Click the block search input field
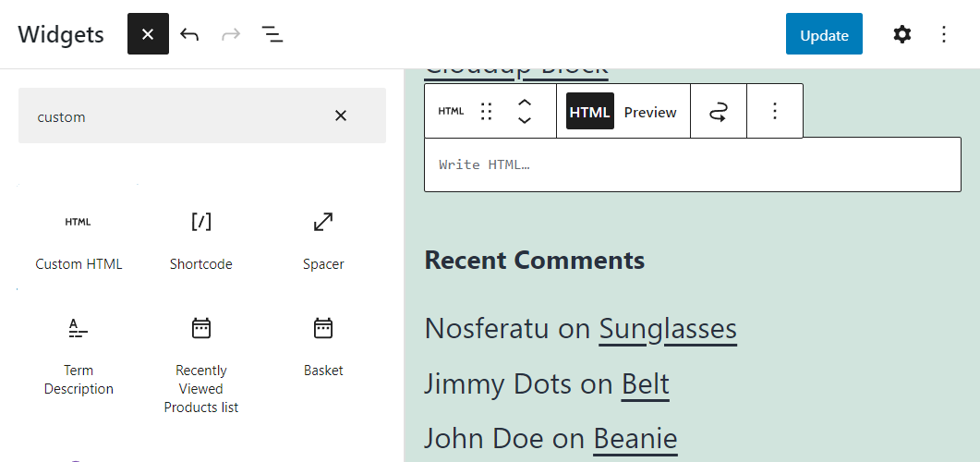Viewport: 980px width, 462px height. (175, 116)
